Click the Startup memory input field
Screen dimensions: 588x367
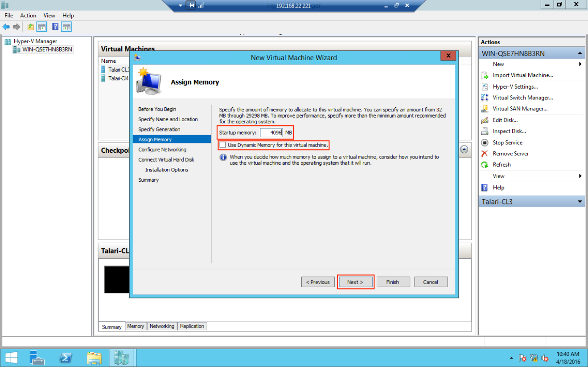point(271,133)
